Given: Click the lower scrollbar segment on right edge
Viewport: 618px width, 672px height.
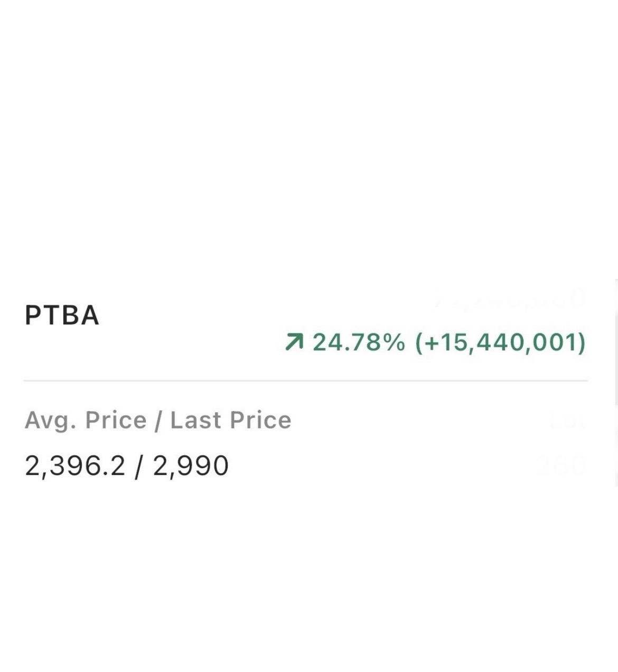Looking at the screenshot, I should [x=616, y=446].
